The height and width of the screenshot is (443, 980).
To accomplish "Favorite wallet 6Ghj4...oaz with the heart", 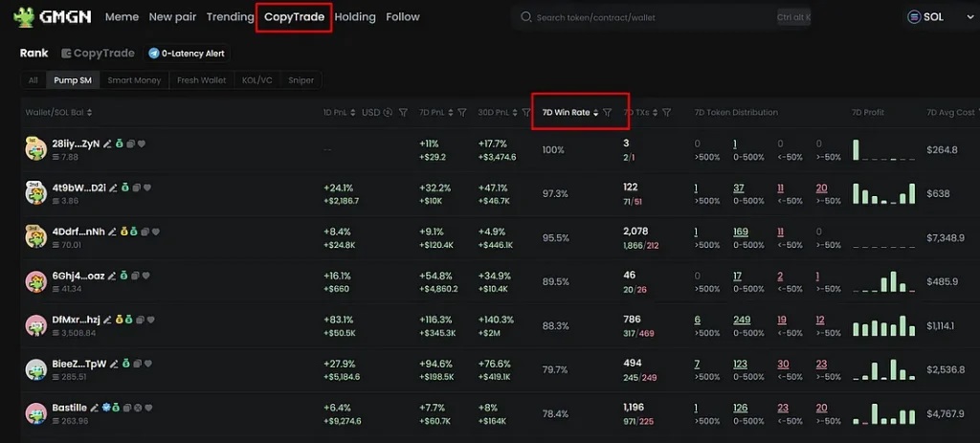I will (146, 276).
